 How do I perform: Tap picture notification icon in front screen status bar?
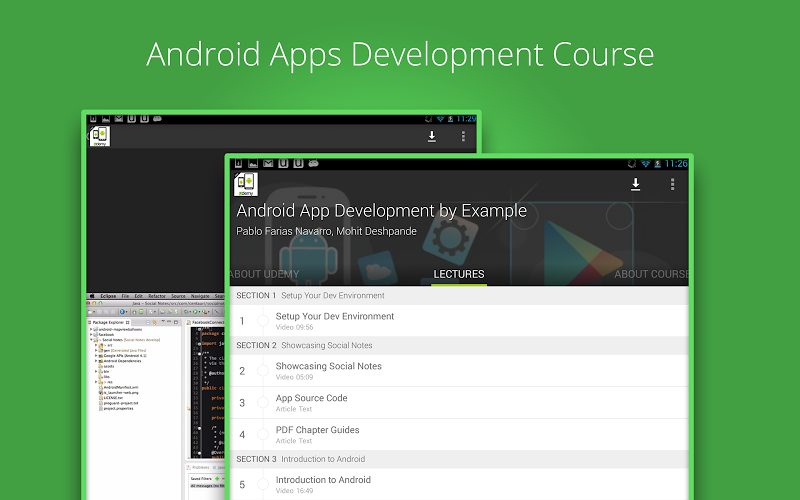tap(253, 163)
